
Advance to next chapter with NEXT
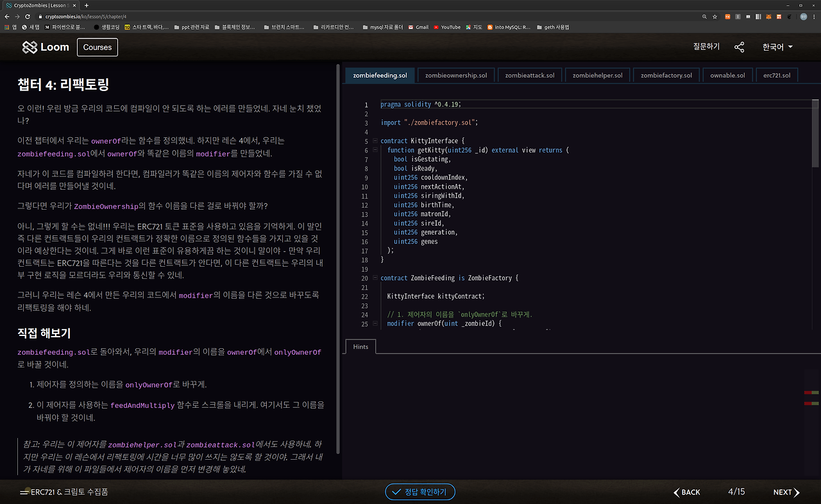point(786,492)
